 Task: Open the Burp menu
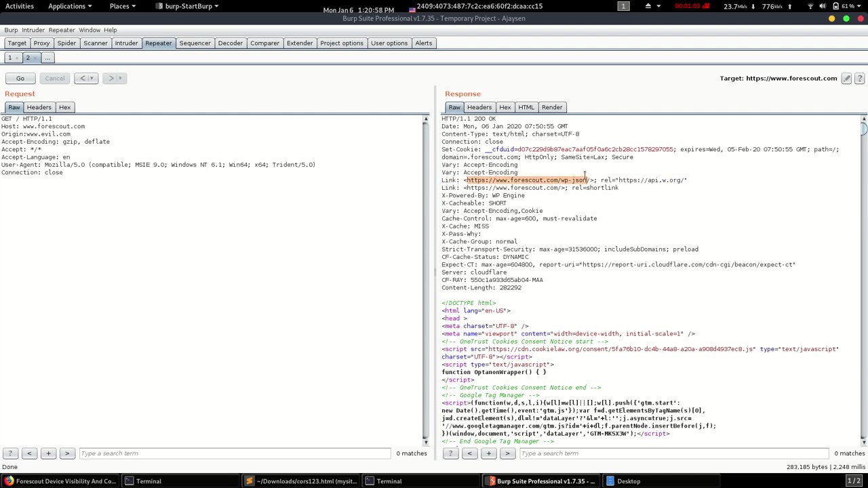[x=11, y=30]
